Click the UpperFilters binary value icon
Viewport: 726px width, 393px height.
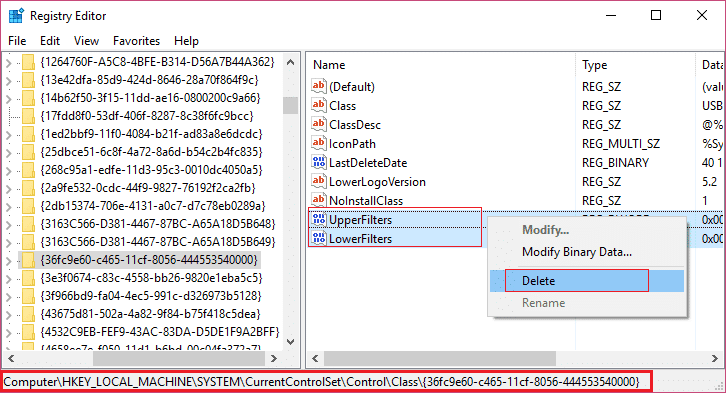(x=319, y=219)
